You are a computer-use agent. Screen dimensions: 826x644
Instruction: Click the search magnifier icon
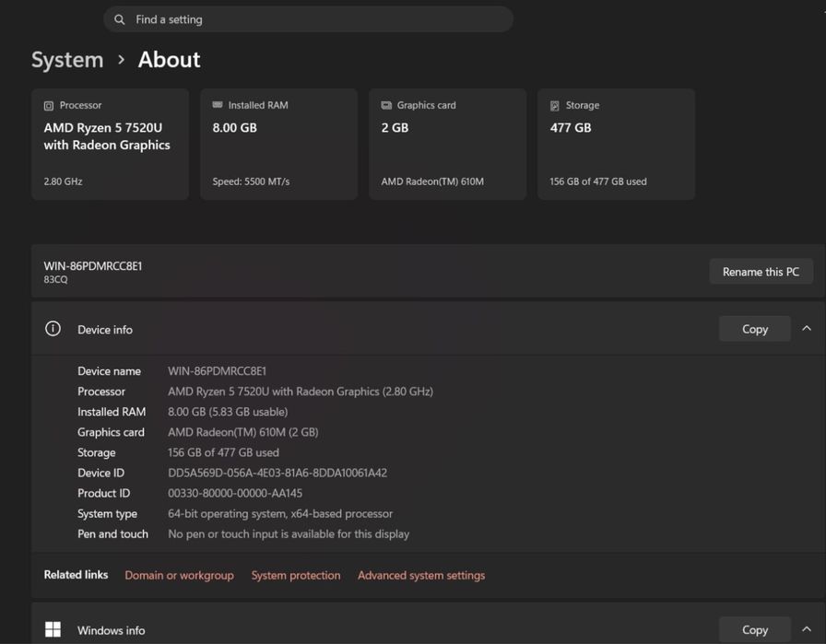(x=120, y=19)
